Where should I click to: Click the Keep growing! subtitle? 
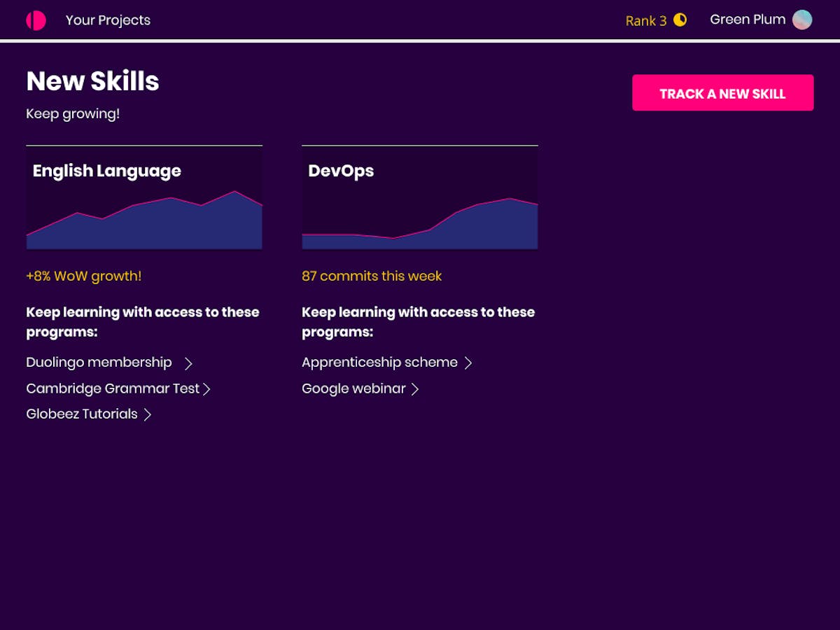tap(73, 113)
